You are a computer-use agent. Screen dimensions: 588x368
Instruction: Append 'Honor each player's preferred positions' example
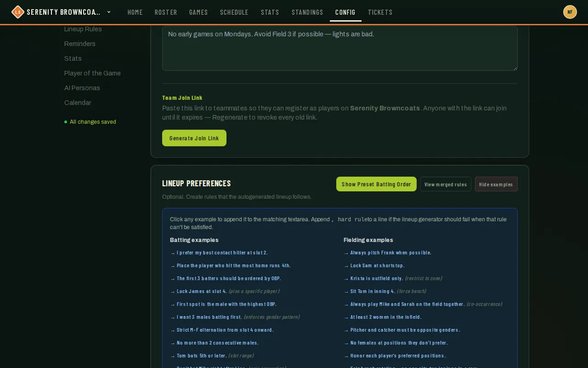395,356
